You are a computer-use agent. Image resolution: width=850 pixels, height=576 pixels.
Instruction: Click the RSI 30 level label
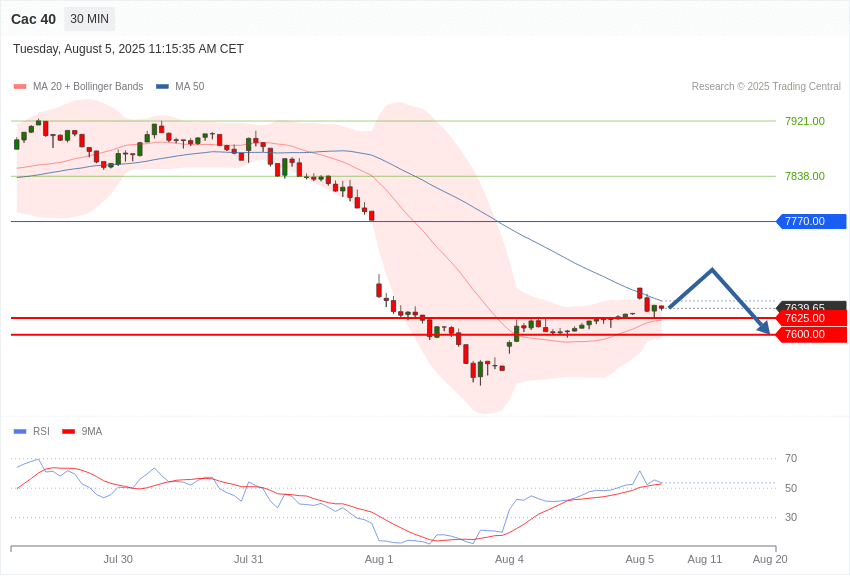791,518
